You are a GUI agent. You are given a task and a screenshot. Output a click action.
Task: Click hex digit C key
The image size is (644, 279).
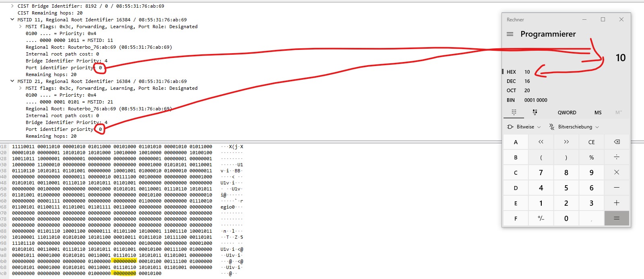[x=516, y=172]
